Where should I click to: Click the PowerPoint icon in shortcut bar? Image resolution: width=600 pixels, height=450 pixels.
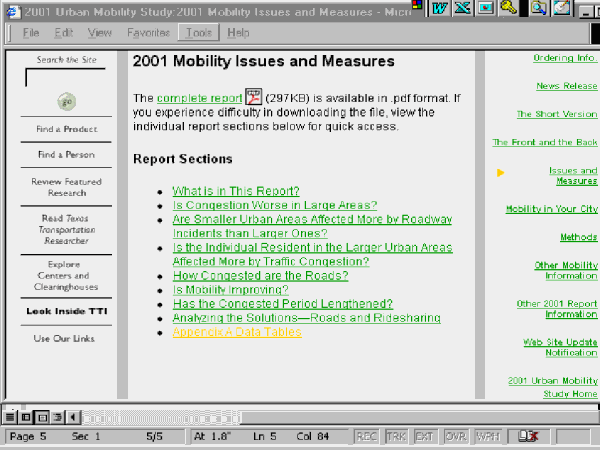pos(484,9)
